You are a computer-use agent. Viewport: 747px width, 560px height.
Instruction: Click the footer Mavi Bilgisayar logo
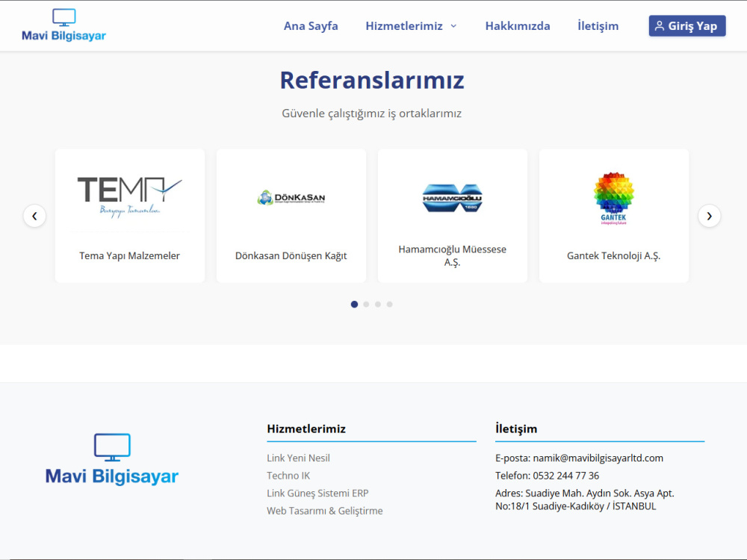tap(112, 459)
